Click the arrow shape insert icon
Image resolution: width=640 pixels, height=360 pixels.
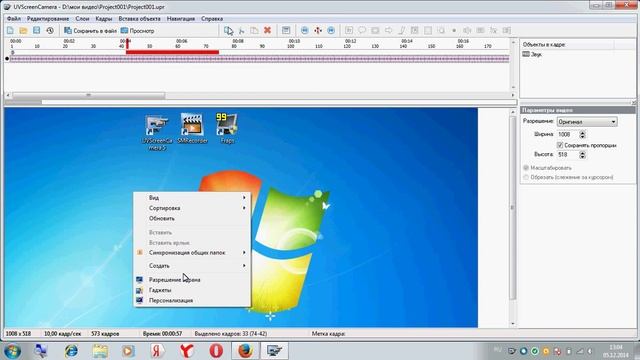tap(388, 31)
